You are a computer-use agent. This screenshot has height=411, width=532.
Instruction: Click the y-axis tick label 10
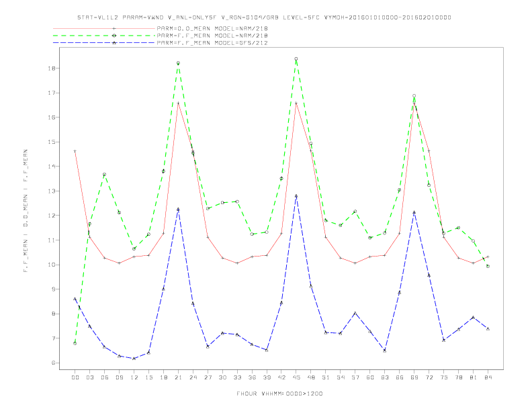[52, 265]
